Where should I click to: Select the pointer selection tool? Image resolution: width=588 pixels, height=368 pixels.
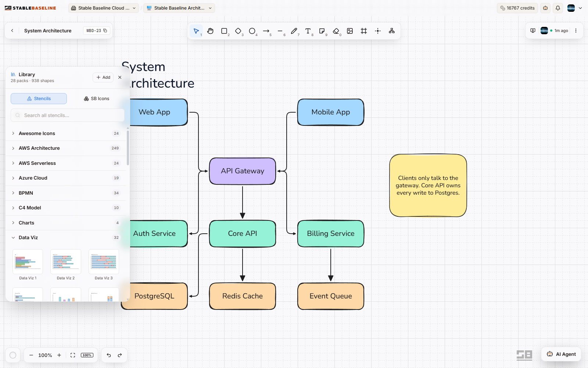coord(196,31)
